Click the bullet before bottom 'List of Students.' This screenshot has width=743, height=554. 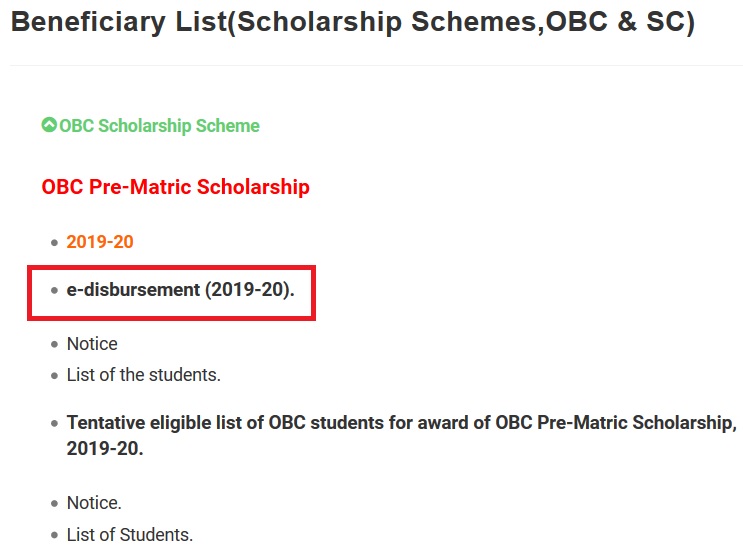tap(54, 536)
